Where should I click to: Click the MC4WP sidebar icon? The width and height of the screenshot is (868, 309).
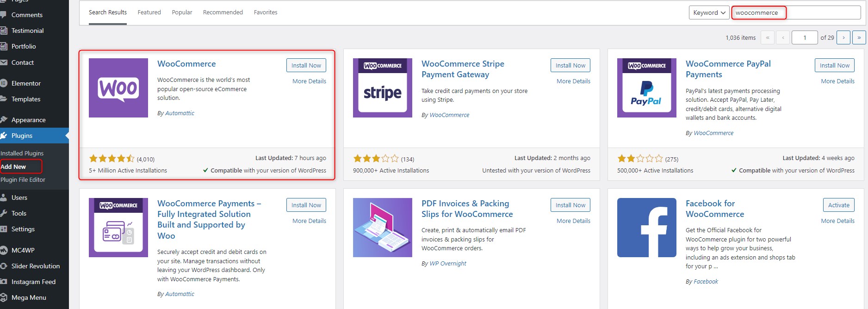(3, 250)
